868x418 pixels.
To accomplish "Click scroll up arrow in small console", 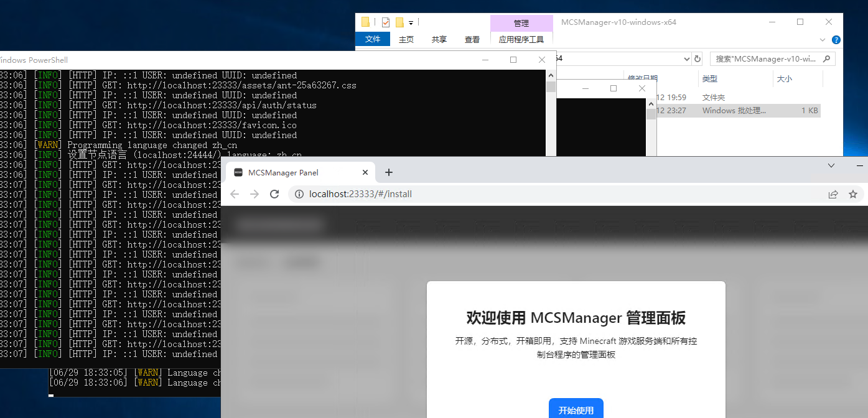I will [651, 103].
